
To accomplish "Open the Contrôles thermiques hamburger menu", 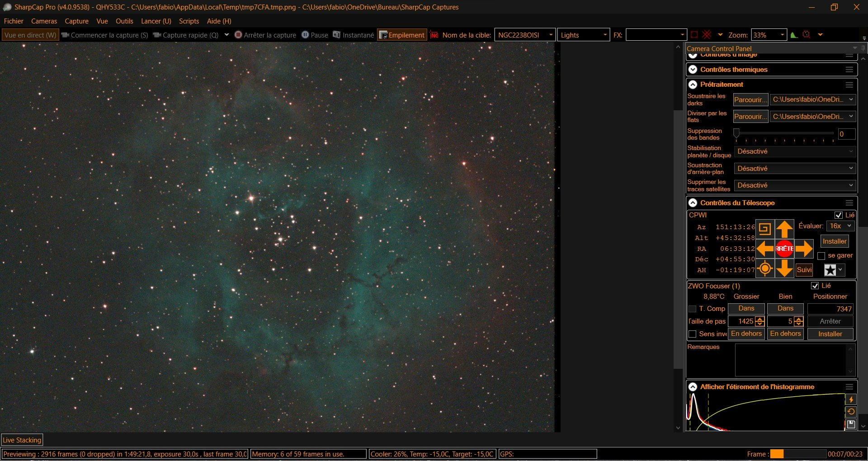I will pyautogui.click(x=849, y=70).
